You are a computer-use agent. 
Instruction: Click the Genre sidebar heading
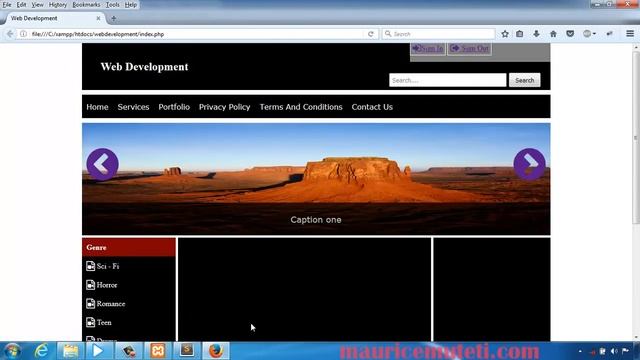point(129,247)
